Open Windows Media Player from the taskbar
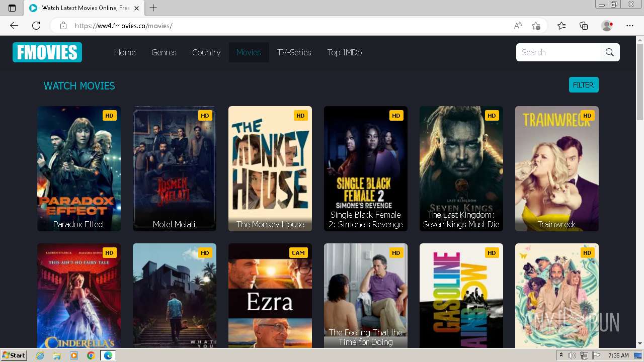The height and width of the screenshot is (362, 644). (74, 355)
